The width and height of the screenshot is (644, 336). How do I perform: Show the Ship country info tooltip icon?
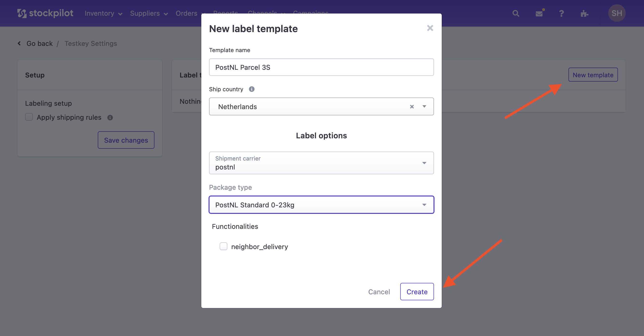252,89
